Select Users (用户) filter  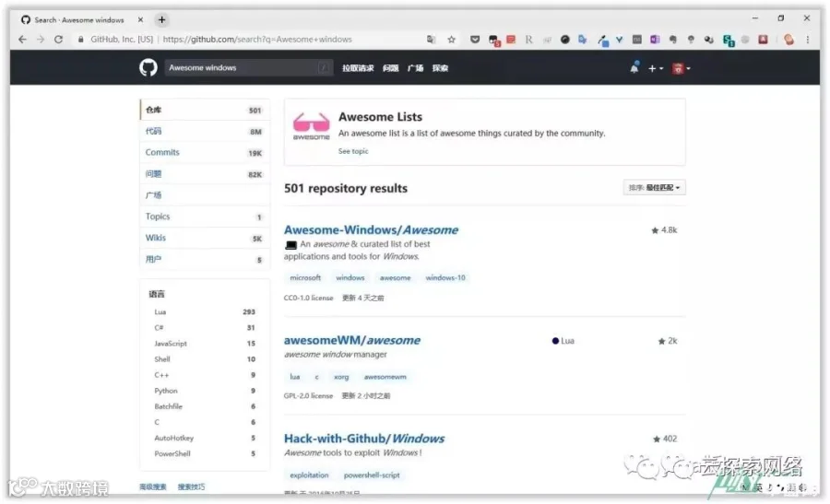(205, 260)
